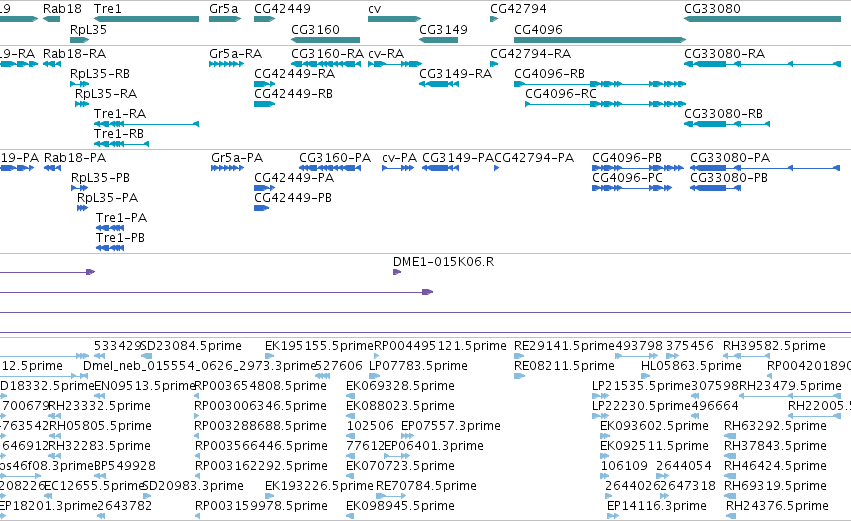Viewport: 851px width, 521px height.
Task: Click the RpL35-PB protein label
Action: point(100,178)
